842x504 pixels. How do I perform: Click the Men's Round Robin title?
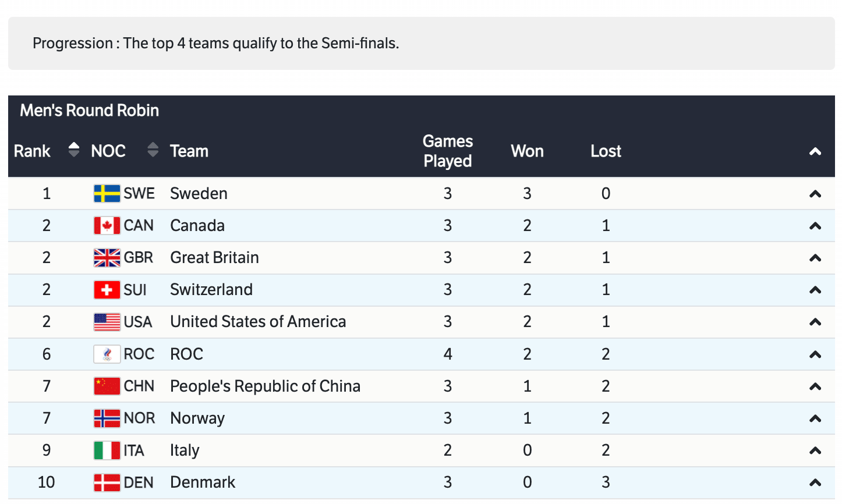coord(89,111)
